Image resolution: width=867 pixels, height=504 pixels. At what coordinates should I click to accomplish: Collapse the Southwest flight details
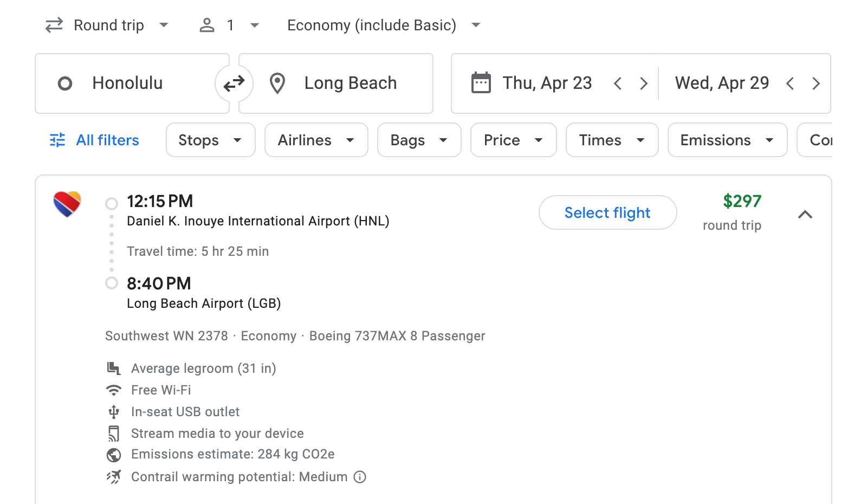[x=806, y=215]
